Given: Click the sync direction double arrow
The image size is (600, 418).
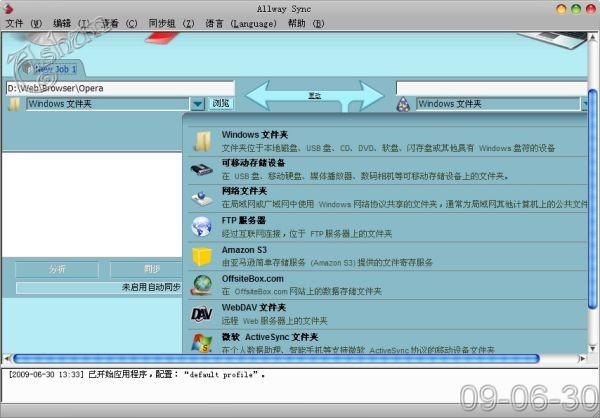Looking at the screenshot, I should tap(315, 96).
